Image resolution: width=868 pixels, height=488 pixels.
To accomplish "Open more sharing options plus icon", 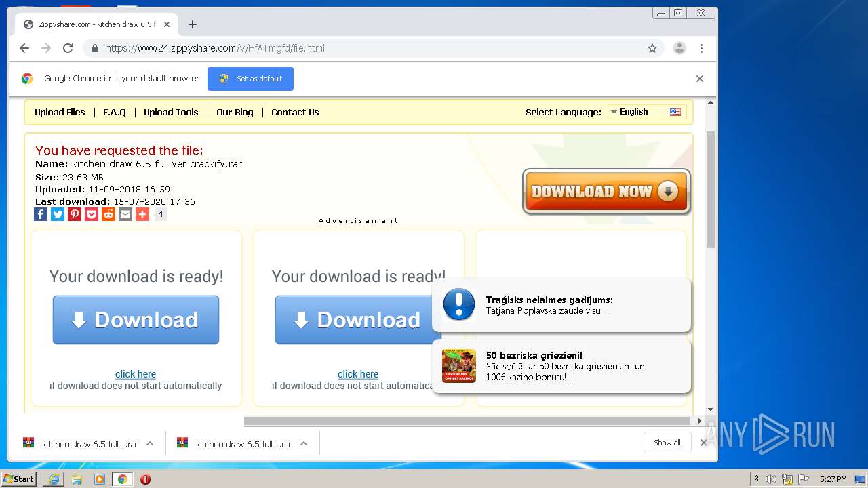I will pos(142,214).
